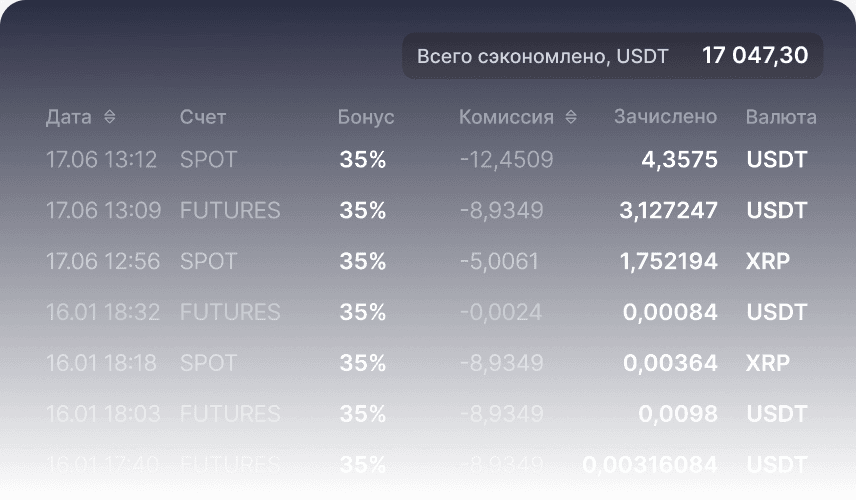
Task: Click commission value -12,4509
Action: (x=506, y=159)
